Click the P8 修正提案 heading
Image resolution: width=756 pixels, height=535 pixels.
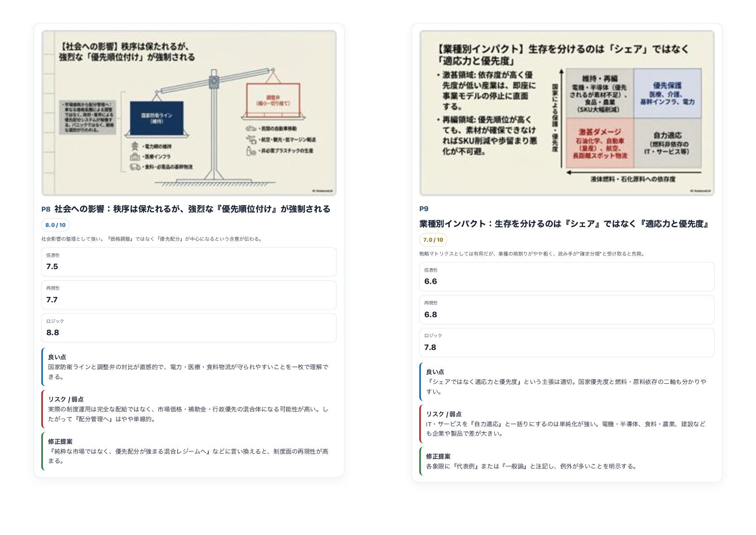(60, 442)
